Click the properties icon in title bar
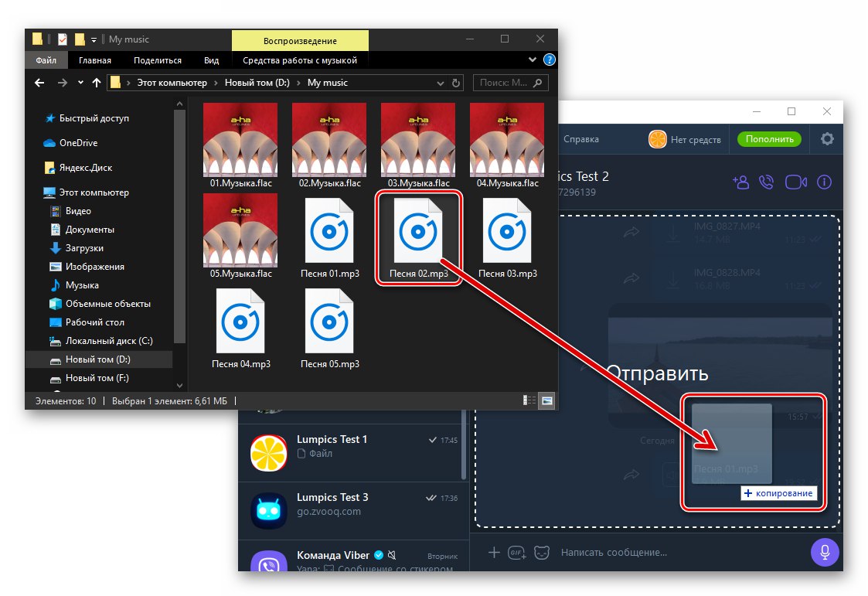The height and width of the screenshot is (596, 868). coord(63,39)
